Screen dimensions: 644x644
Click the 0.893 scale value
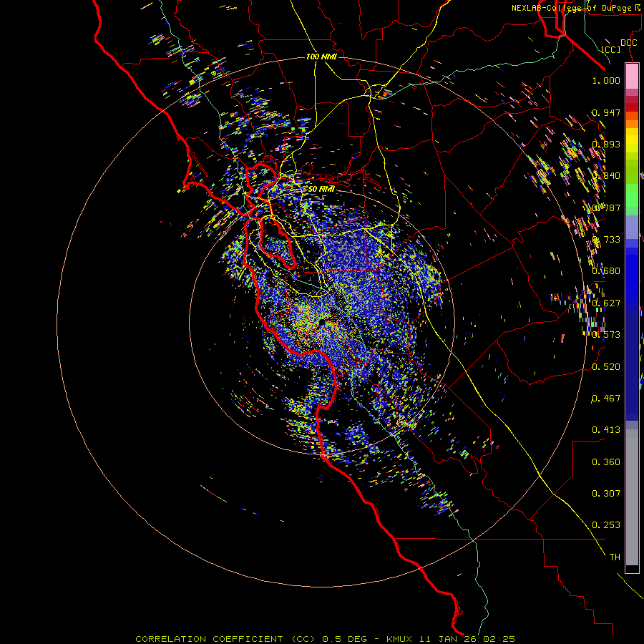click(x=606, y=144)
